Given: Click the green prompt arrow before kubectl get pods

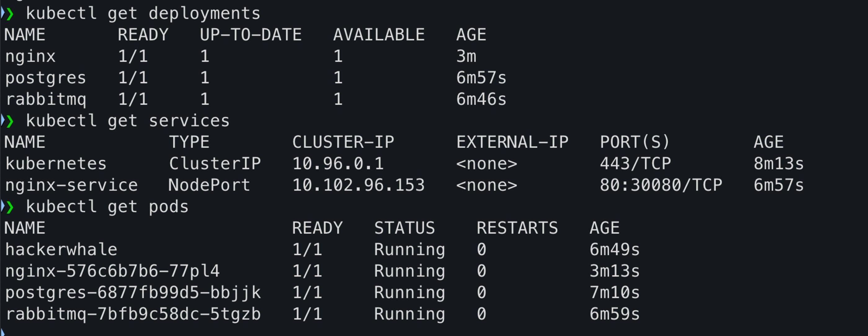Looking at the screenshot, I should (9, 207).
